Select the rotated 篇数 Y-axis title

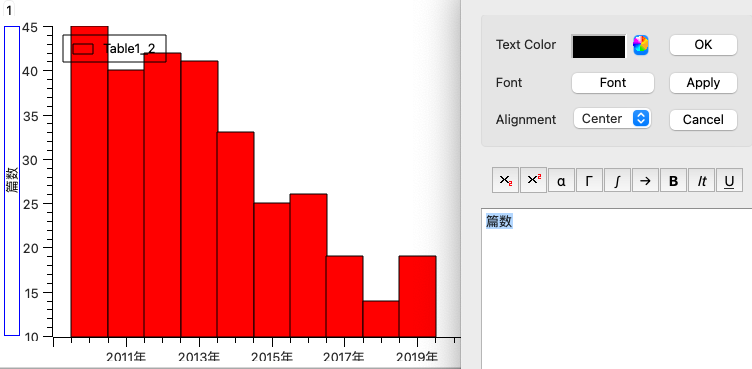(12, 180)
